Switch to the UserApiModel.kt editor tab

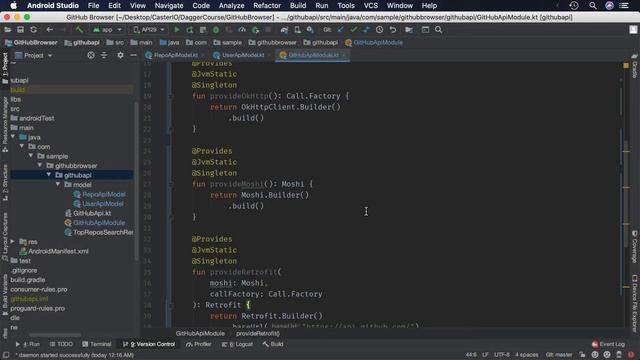pyautogui.click(x=243, y=55)
